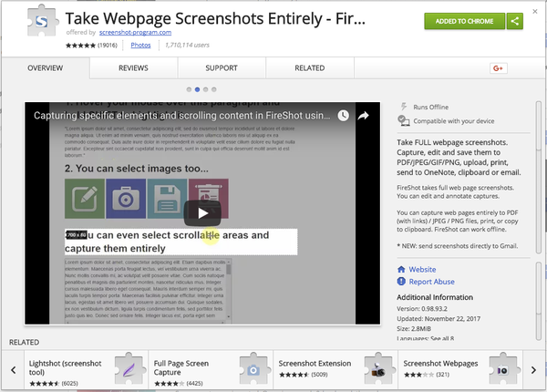The image size is (547, 392).
Task: Click the Additional Information heading
Action: tap(435, 297)
